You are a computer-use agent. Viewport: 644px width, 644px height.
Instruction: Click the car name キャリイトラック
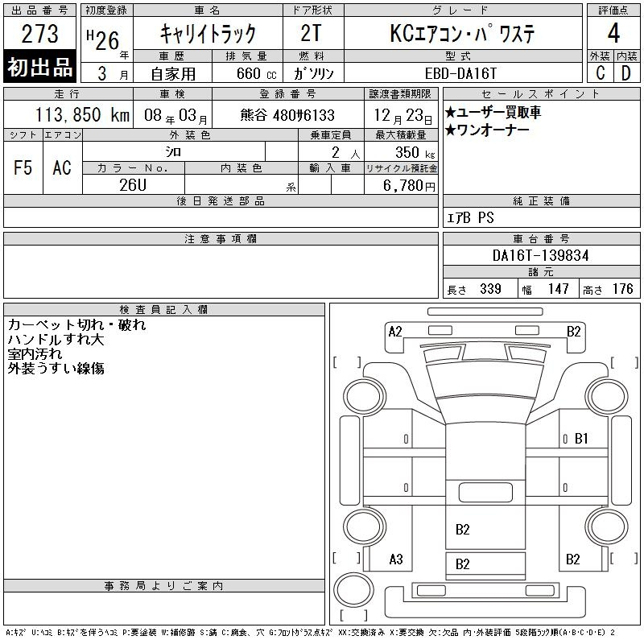pyautogui.click(x=208, y=34)
